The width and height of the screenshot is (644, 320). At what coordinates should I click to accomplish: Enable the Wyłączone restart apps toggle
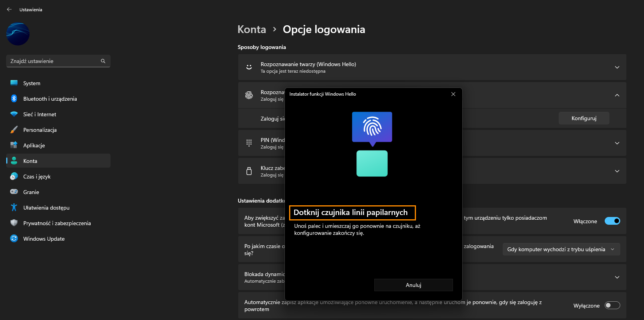612,305
